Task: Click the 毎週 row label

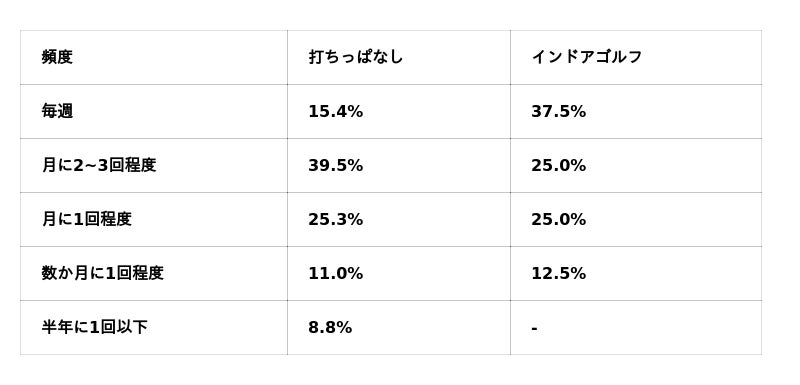Action: [x=57, y=111]
